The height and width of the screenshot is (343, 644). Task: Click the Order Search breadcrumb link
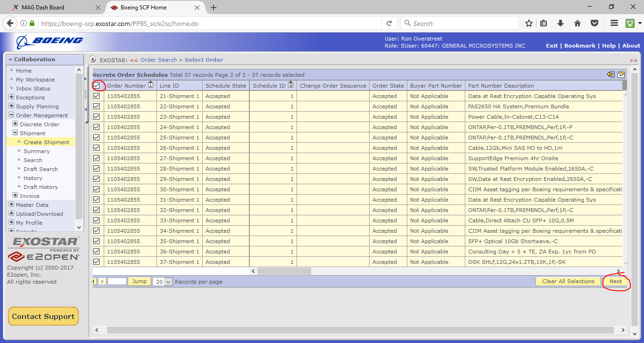click(x=158, y=60)
